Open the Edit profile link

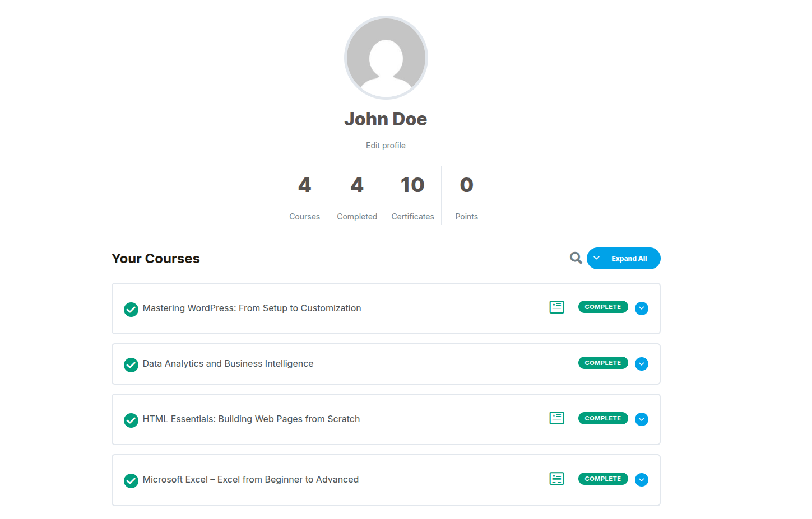pos(386,146)
